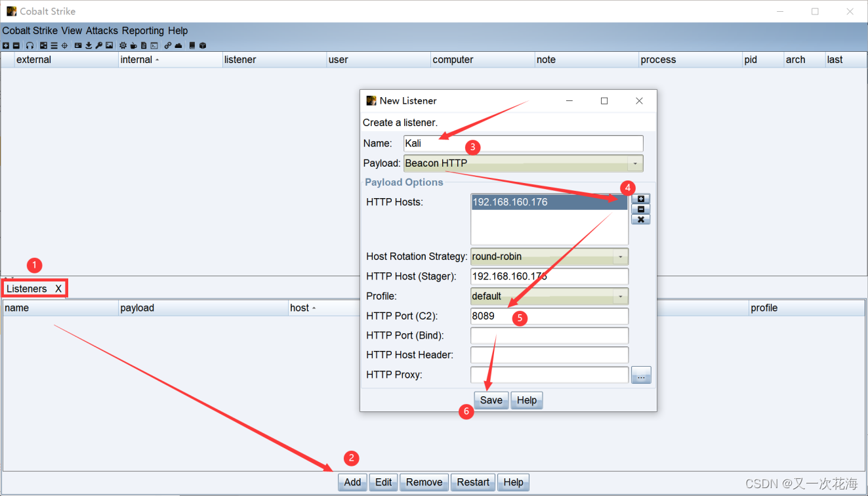Open the Cobalt Strike menu
This screenshot has height=496, width=868.
pos(30,30)
